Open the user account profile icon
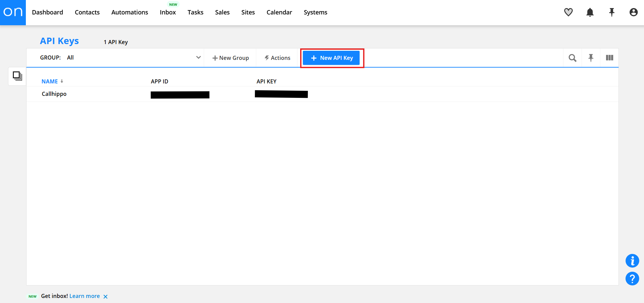 click(633, 12)
